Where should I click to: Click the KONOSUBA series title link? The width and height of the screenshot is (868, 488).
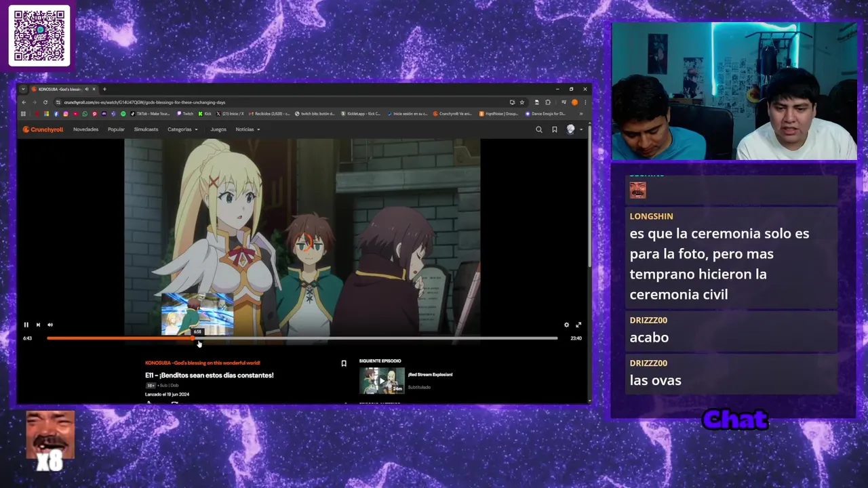click(x=202, y=363)
